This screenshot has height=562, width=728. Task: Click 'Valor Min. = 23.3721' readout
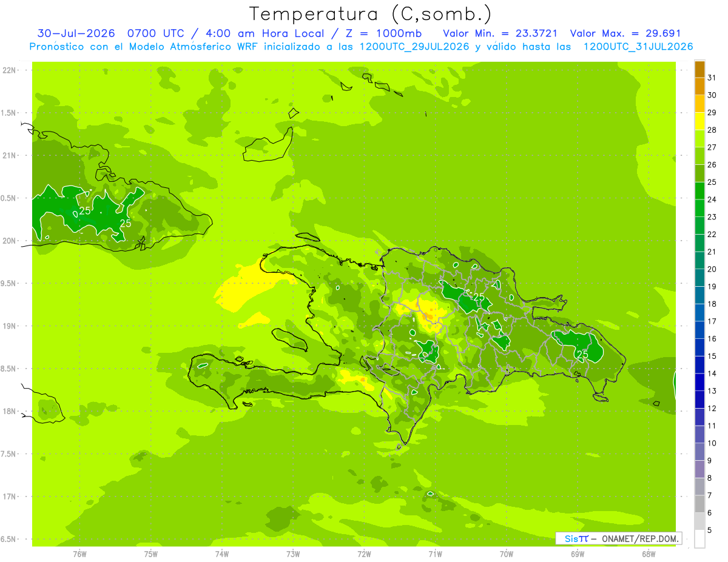point(500,33)
